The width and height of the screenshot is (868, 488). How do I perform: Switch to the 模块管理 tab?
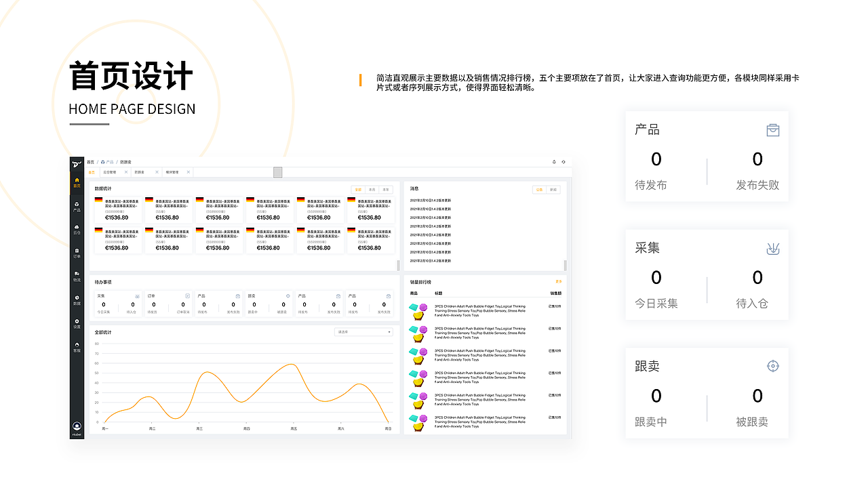point(176,172)
